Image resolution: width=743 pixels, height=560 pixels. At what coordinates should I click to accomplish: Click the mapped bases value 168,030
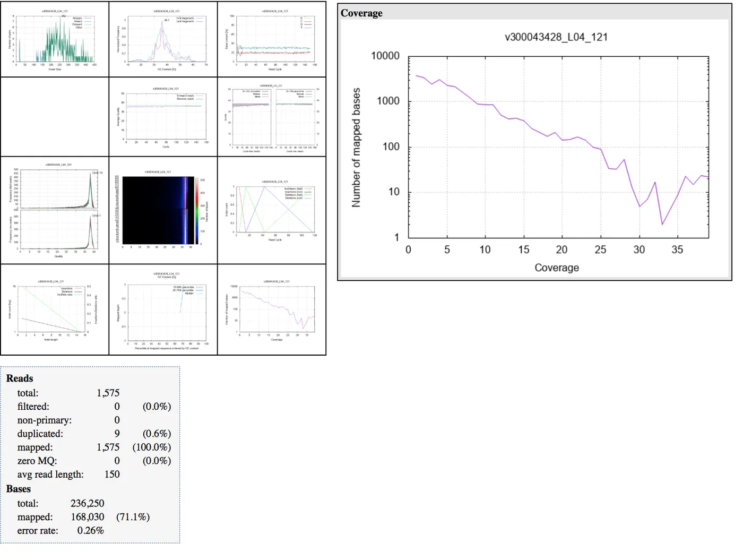point(88,517)
